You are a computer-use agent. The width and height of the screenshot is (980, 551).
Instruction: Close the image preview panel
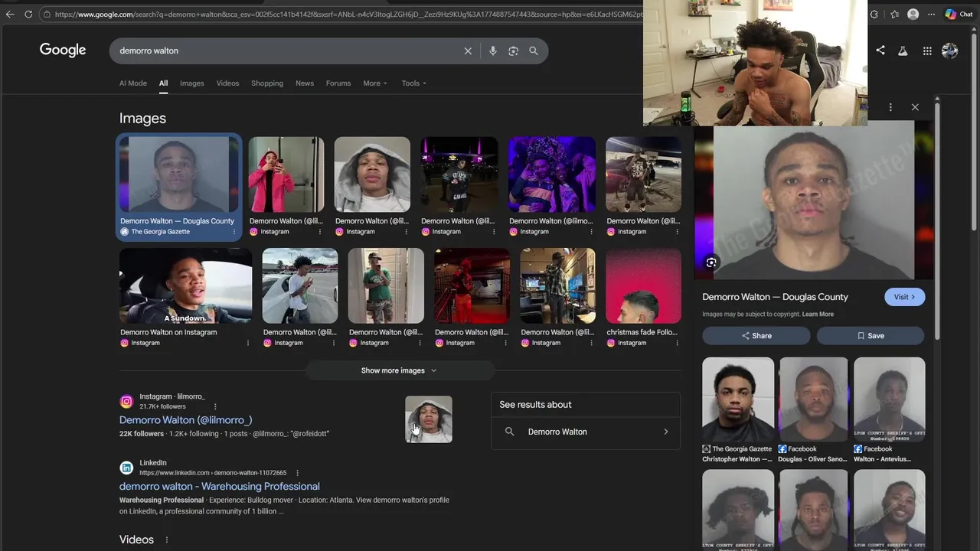click(915, 107)
